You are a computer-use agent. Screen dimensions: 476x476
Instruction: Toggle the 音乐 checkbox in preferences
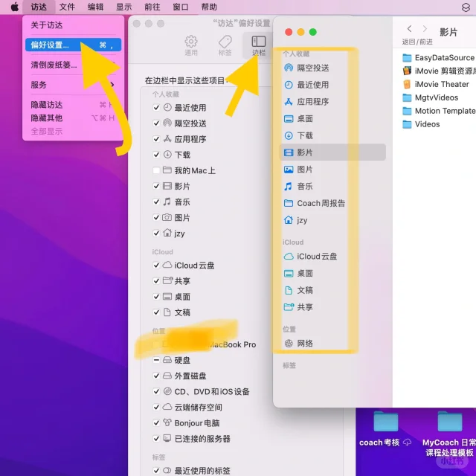[156, 202]
